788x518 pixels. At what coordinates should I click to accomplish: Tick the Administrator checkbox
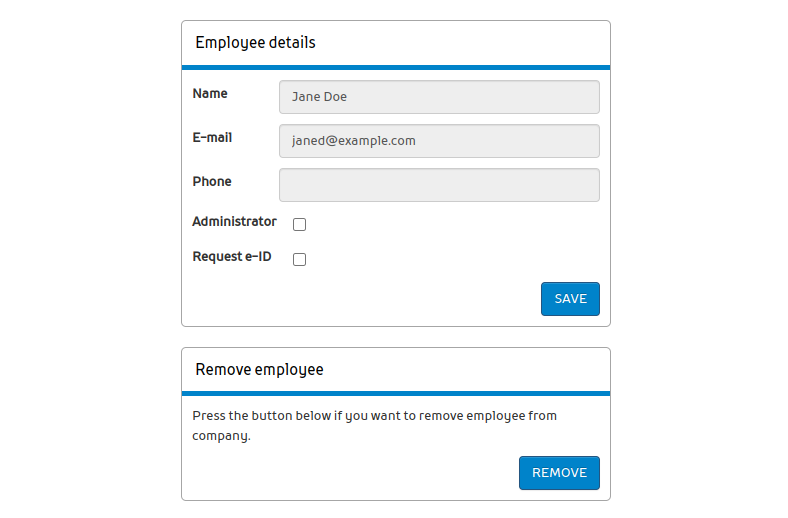pyautogui.click(x=299, y=224)
